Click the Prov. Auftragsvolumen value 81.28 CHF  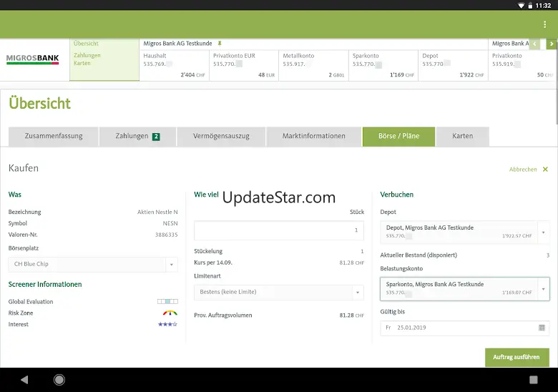[351, 315]
